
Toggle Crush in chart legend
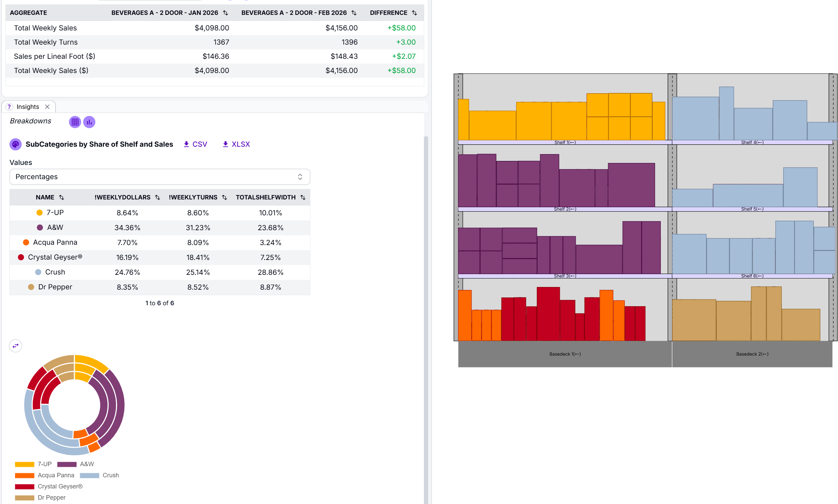tap(99, 476)
